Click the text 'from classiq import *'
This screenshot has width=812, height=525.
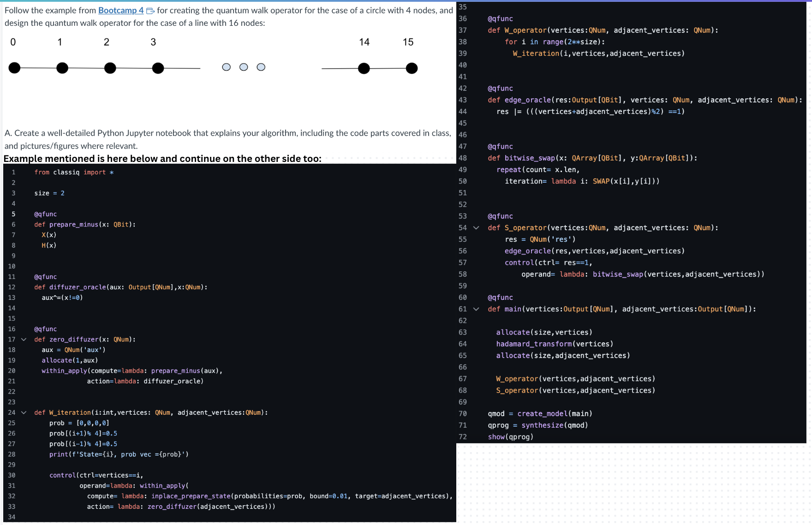pyautogui.click(x=74, y=172)
